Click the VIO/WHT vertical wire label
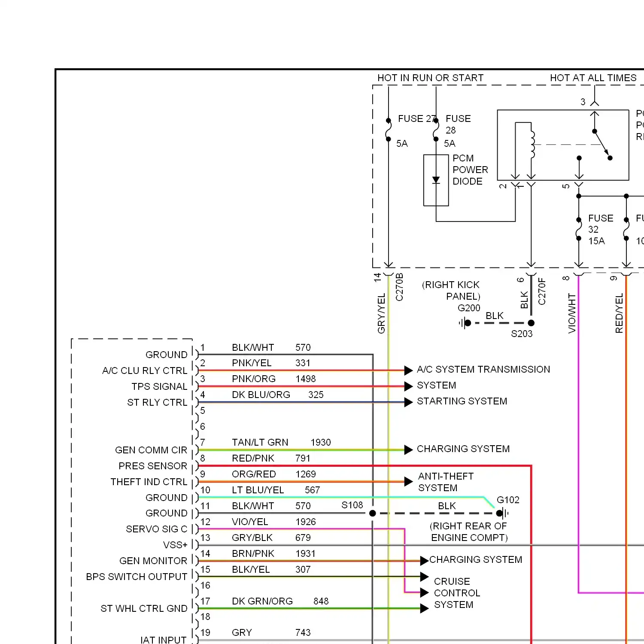This screenshot has height=644, width=644. [x=572, y=313]
